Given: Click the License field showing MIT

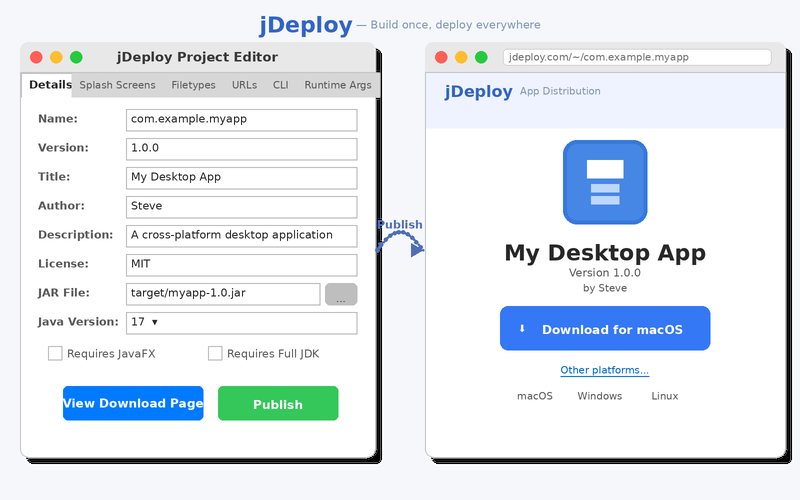Looking at the screenshot, I should click(241, 265).
